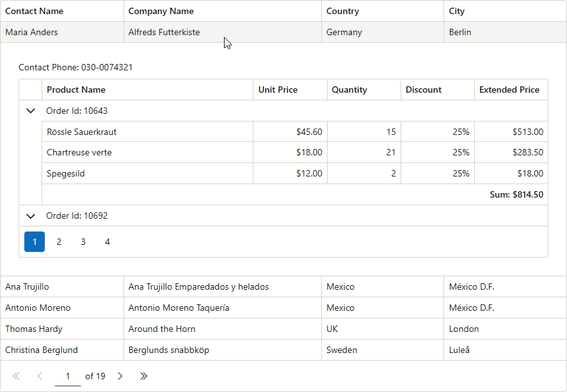Click Around the Horn company cell
567x392 pixels.
pyautogui.click(x=223, y=329)
